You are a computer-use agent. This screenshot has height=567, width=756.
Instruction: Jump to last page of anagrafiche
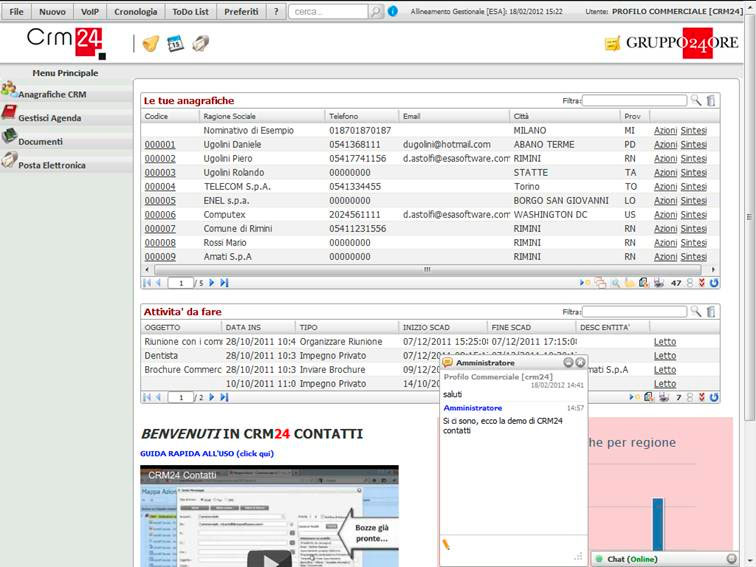(x=224, y=283)
